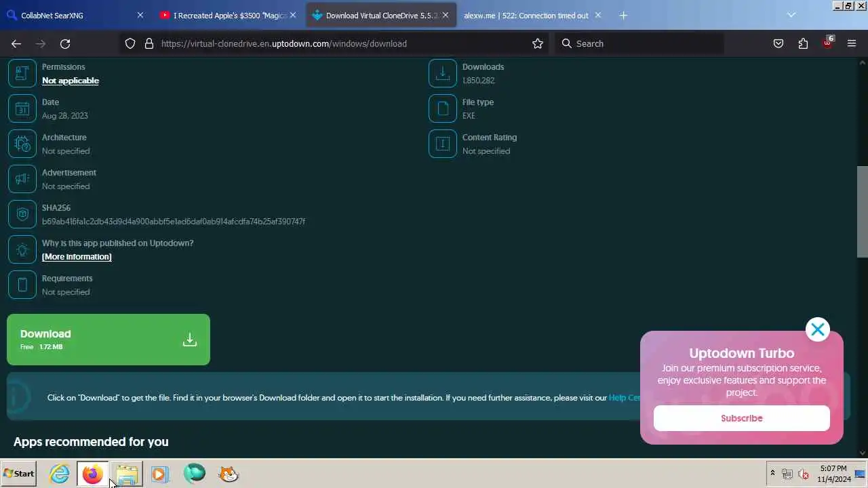
Task: Click Firefox icon in taskbar
Action: (93, 474)
